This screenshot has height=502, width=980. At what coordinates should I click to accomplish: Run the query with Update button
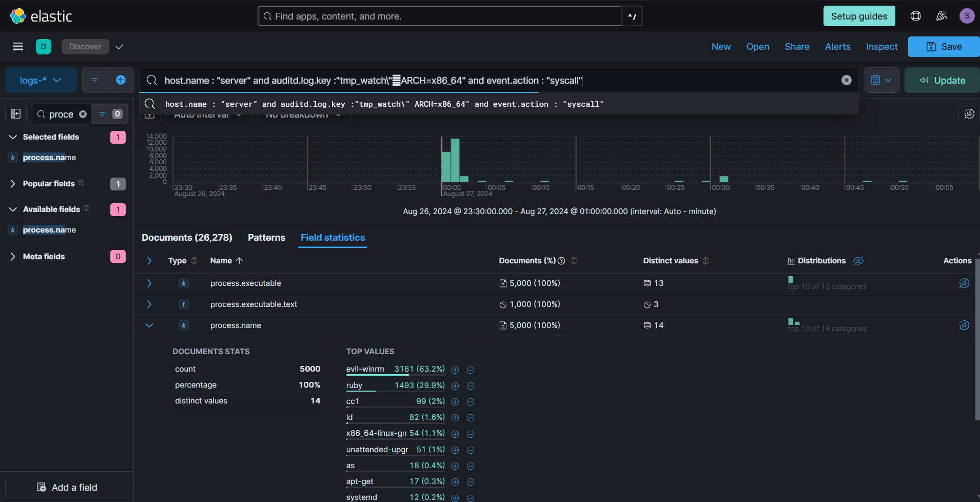click(942, 80)
